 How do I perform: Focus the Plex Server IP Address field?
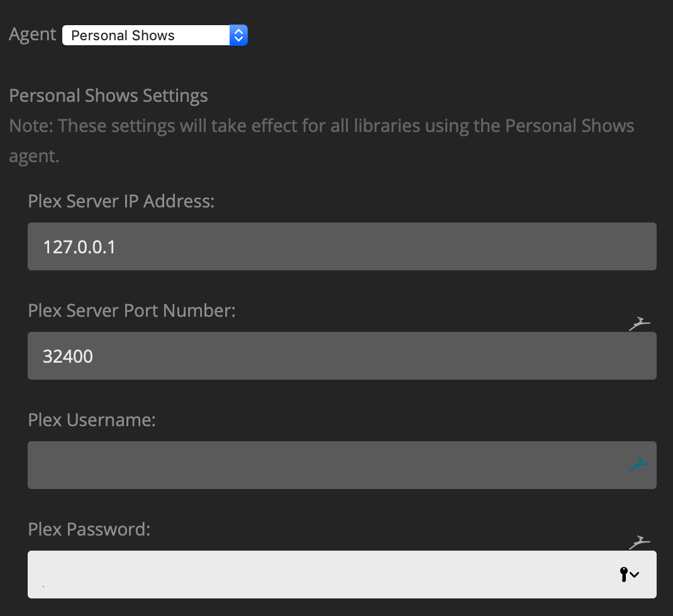[342, 246]
